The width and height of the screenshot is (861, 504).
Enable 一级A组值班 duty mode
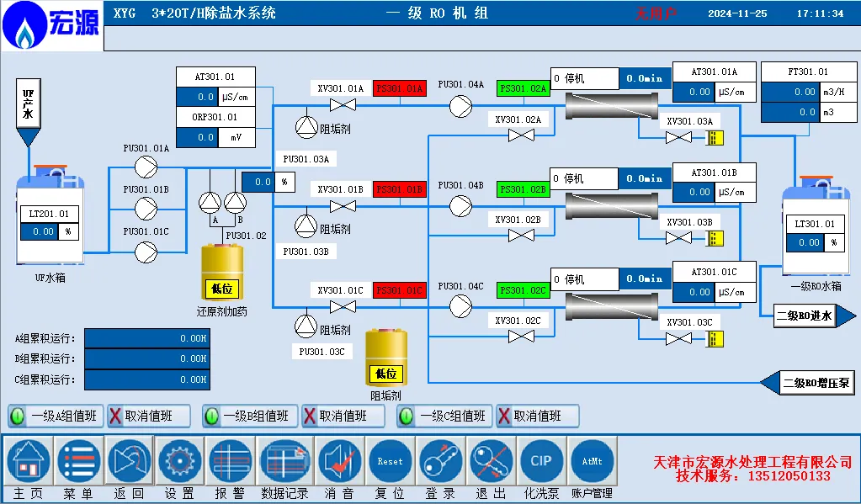pyautogui.click(x=56, y=416)
